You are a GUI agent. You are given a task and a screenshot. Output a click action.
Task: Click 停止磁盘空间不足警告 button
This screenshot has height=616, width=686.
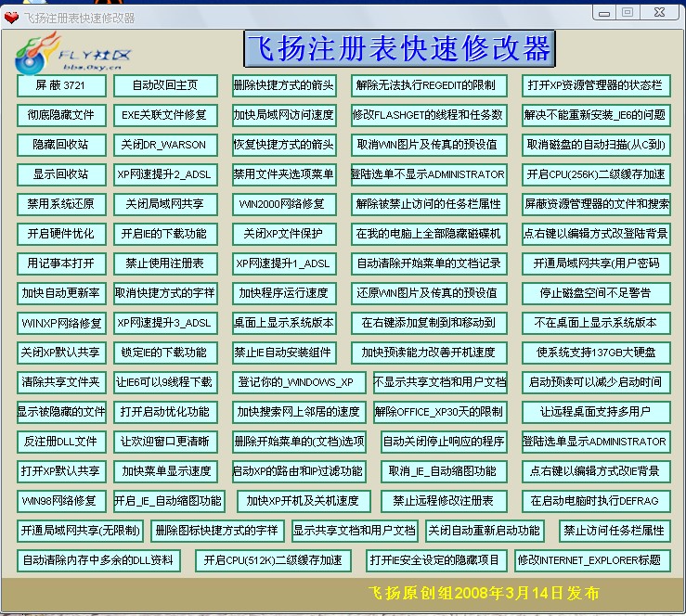tap(596, 293)
